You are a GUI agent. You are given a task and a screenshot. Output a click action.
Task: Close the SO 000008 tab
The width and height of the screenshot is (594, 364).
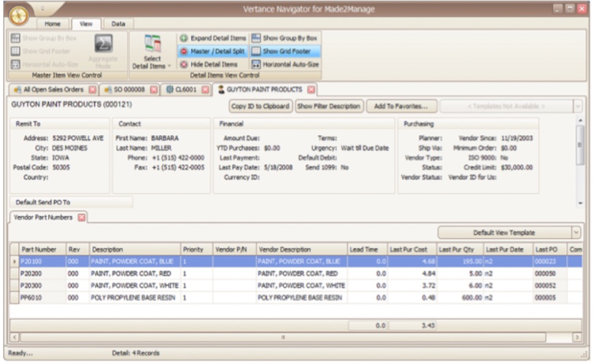point(154,90)
